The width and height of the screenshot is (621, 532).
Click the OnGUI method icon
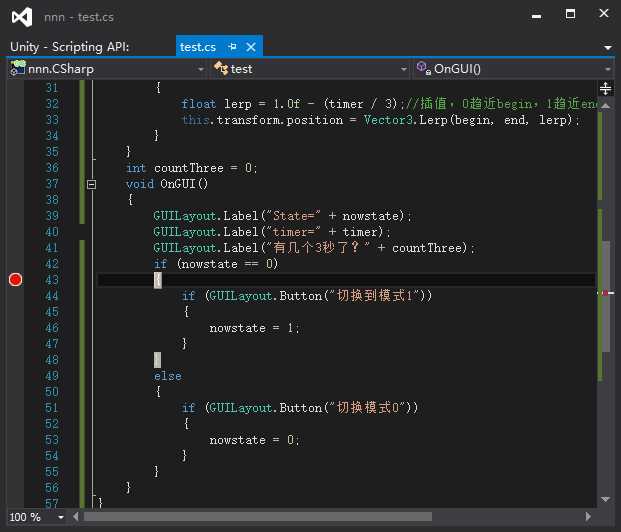coord(423,68)
